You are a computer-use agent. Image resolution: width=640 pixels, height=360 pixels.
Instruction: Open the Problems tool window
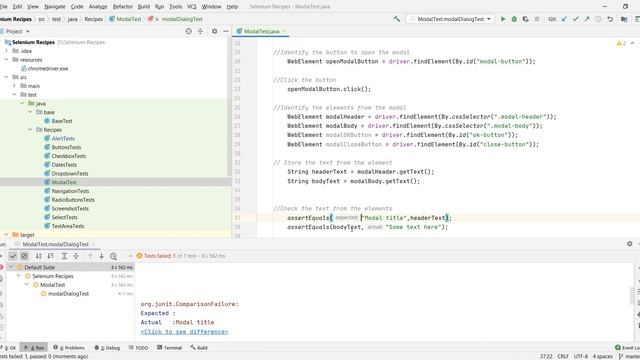coord(69,348)
